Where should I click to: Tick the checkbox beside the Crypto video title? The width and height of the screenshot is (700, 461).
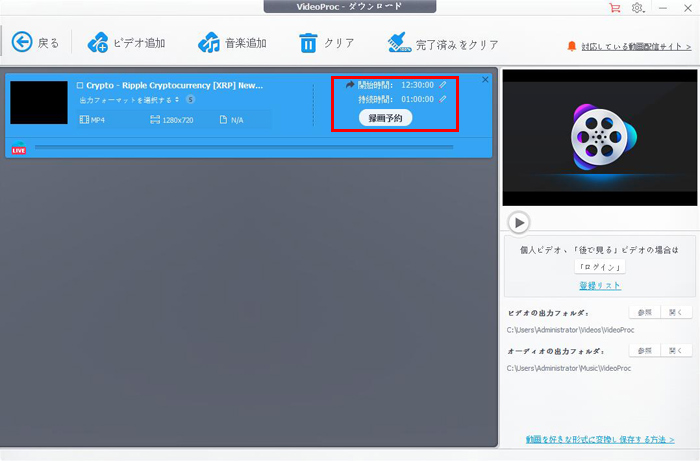80,85
